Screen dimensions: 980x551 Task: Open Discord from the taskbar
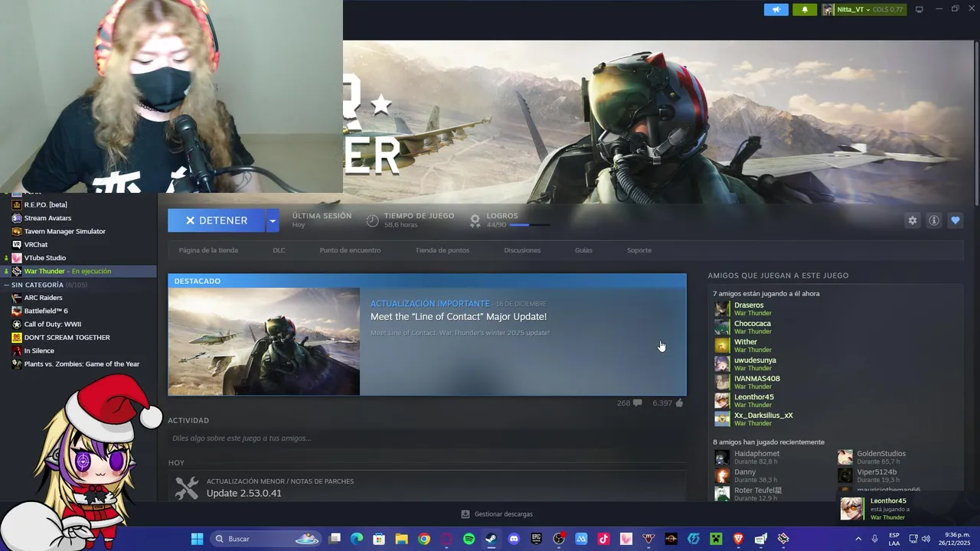point(514,539)
